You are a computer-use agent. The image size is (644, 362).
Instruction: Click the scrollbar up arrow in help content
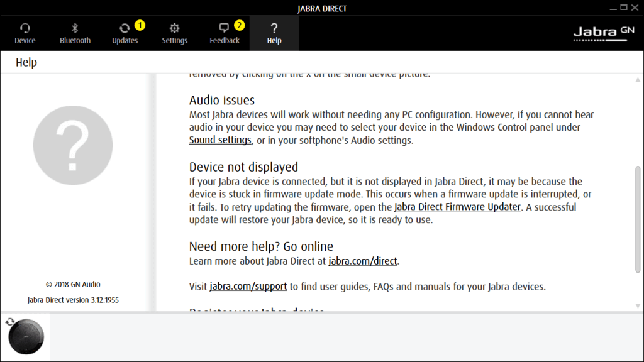point(638,79)
